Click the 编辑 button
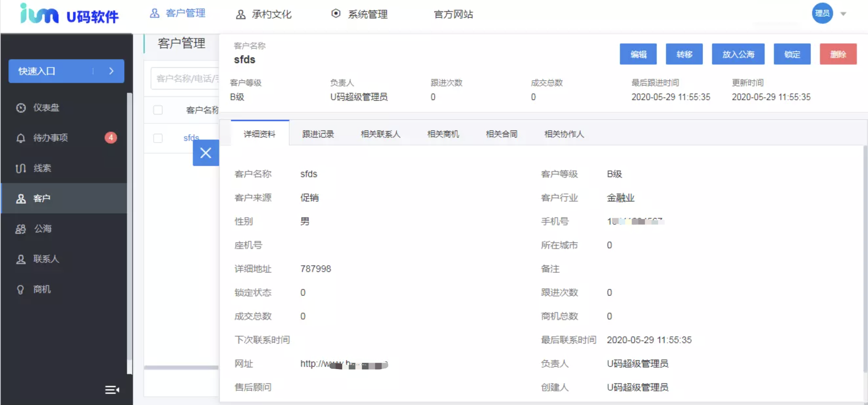 click(x=638, y=54)
